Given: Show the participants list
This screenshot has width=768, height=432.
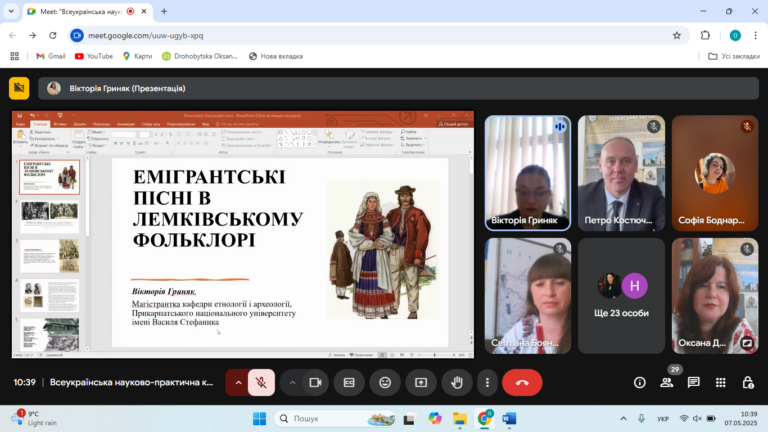Looking at the screenshot, I should (667, 383).
